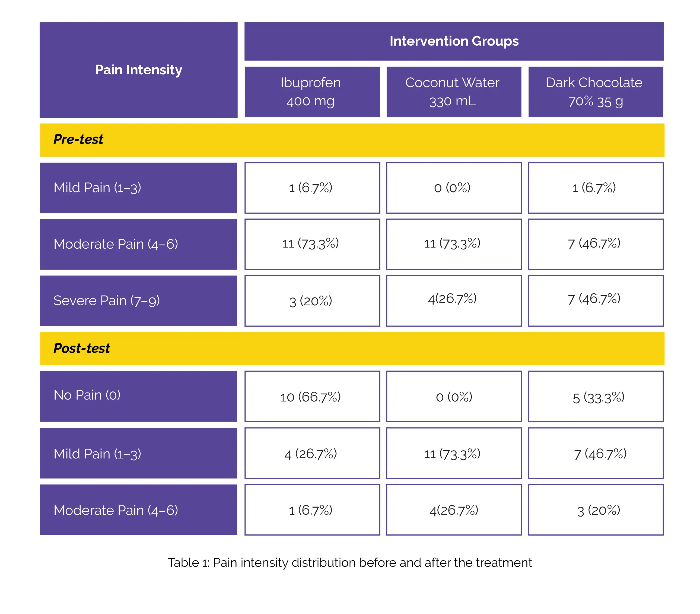Select the Coconut Water 330 mL header
Image resolution: width=700 pixels, height=614 pixels.
point(453,92)
